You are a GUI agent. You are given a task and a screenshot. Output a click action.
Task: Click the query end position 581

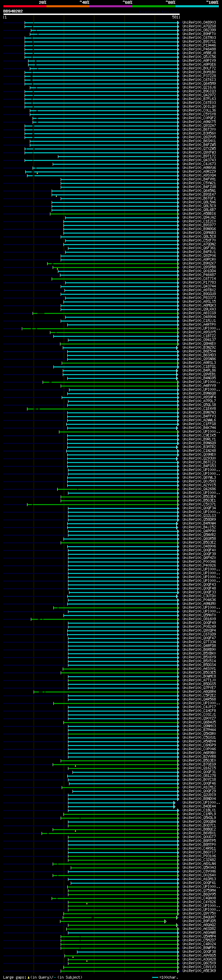coord(175,17)
